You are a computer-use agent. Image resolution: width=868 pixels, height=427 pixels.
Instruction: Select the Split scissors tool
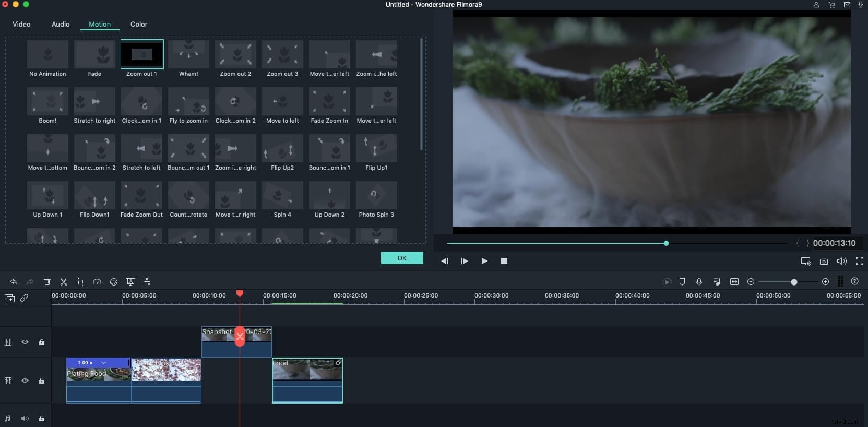[64, 282]
